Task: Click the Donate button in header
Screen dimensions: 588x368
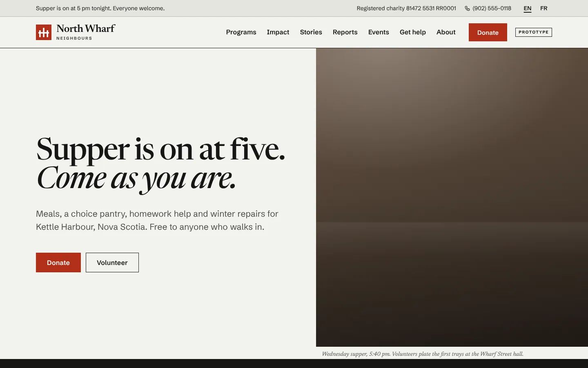Action: pyautogui.click(x=488, y=32)
